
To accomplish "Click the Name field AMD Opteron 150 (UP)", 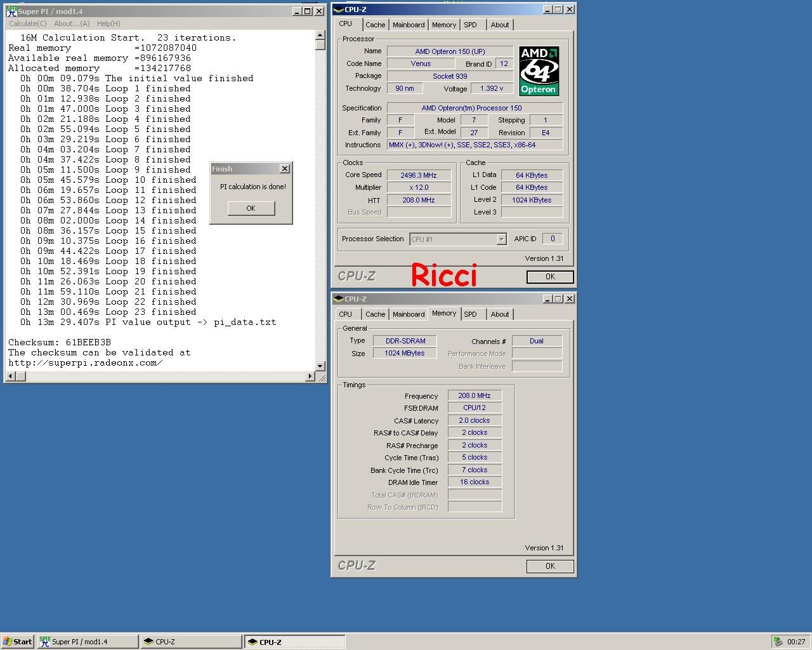I will [x=450, y=51].
